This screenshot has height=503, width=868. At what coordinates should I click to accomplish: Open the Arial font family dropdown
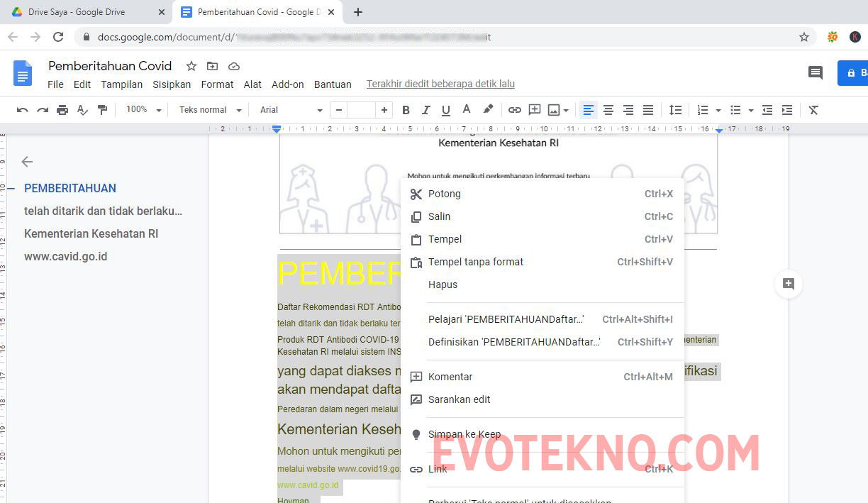point(291,110)
